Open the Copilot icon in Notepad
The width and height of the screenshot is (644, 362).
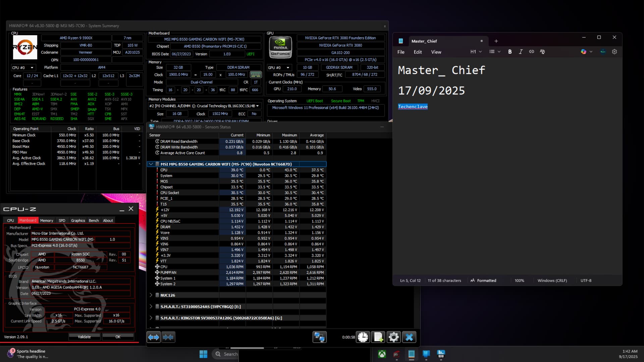click(x=584, y=52)
